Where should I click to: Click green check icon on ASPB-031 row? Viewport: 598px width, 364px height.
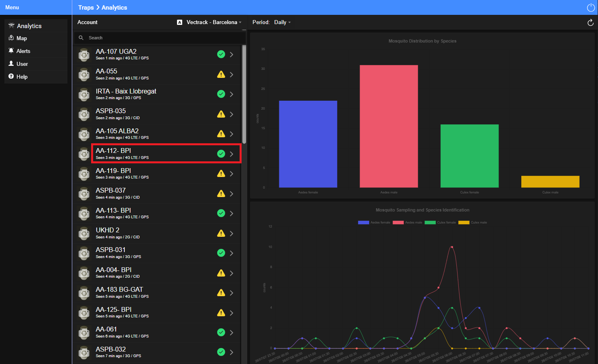[x=221, y=253]
